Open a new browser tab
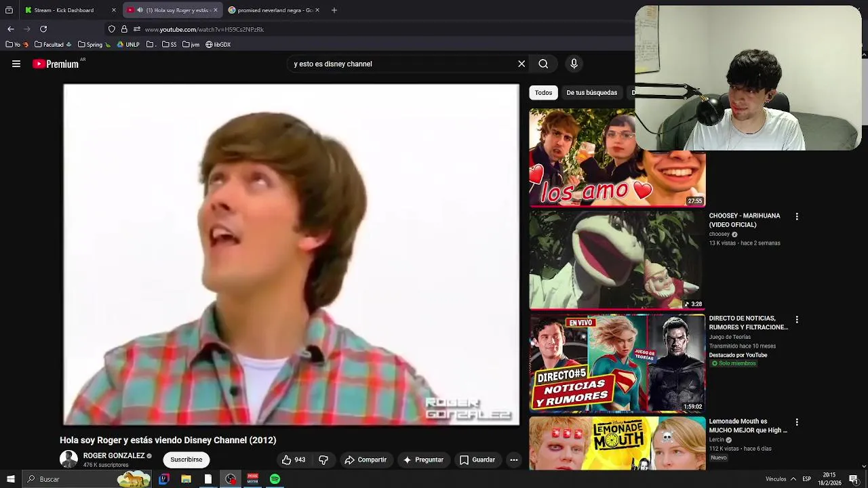 click(334, 10)
